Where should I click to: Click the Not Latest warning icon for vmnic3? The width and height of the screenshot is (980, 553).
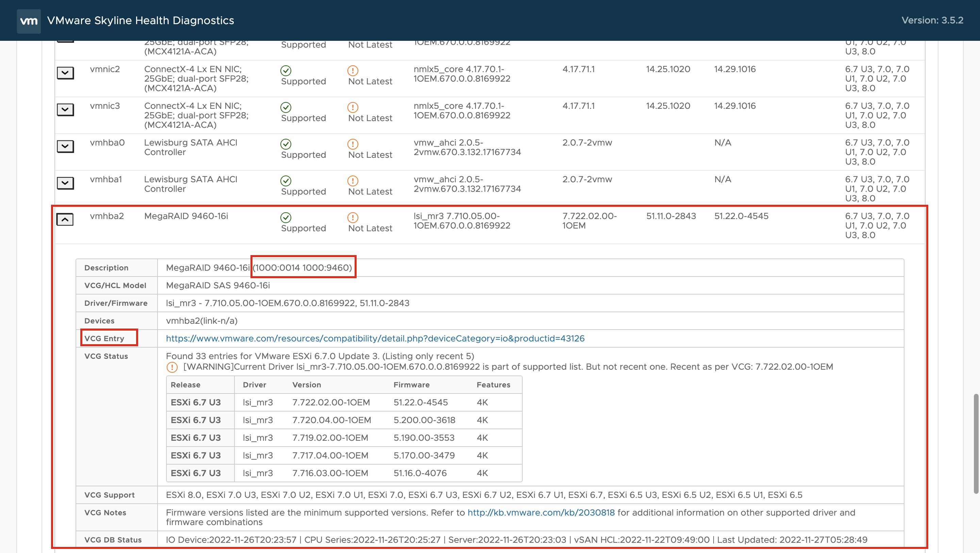click(353, 107)
